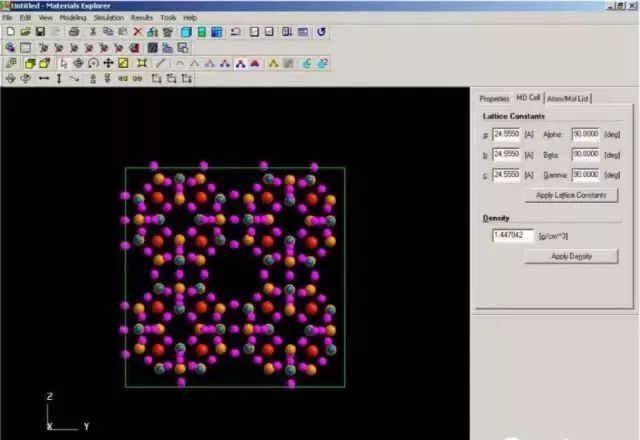The height and width of the screenshot is (440, 640).
Task: Select the arrow pointer tool
Action: click(x=63, y=63)
